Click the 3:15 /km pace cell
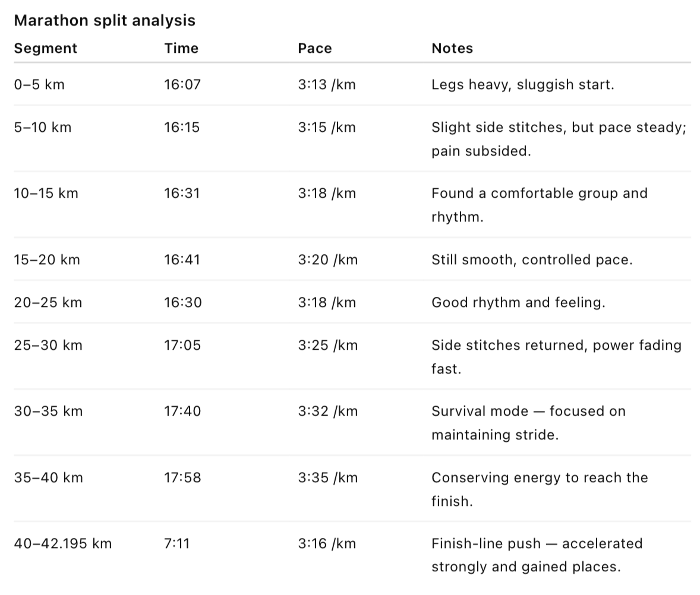The image size is (700, 595). tap(327, 127)
